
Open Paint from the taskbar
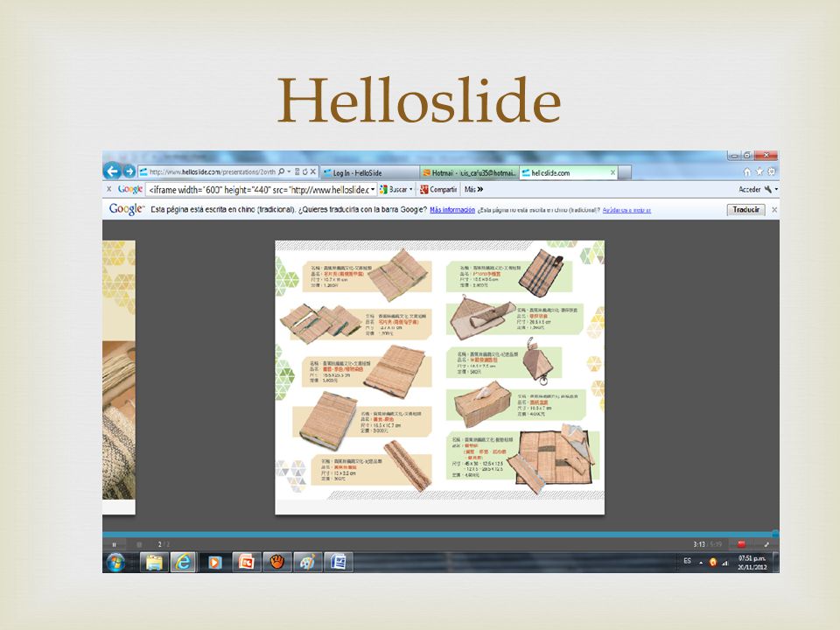click(308, 562)
